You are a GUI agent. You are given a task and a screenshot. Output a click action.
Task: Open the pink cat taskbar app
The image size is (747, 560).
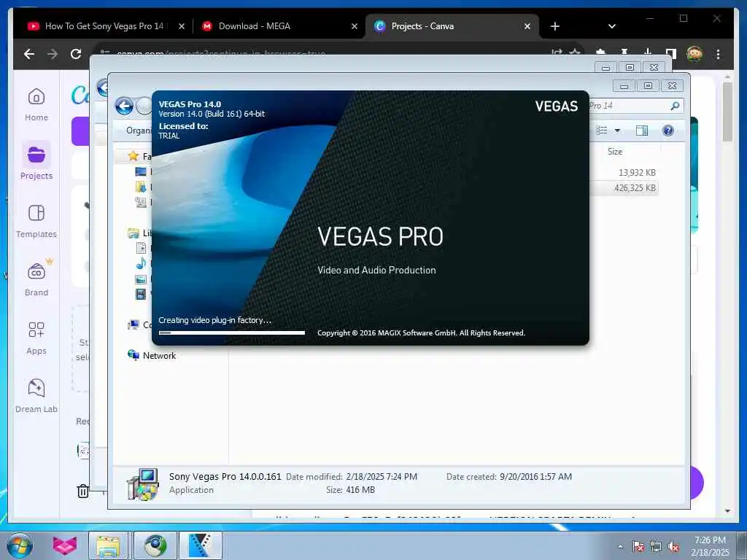pyautogui.click(x=65, y=545)
